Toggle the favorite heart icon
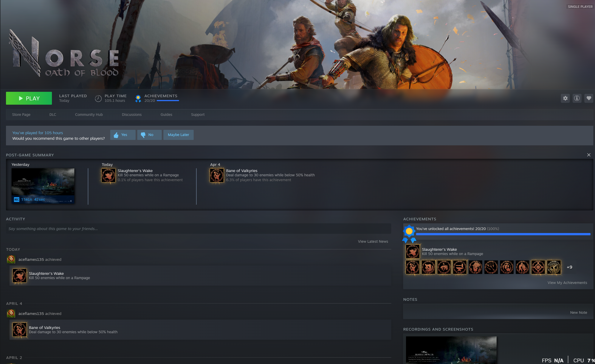The width and height of the screenshot is (595, 364). [589, 98]
